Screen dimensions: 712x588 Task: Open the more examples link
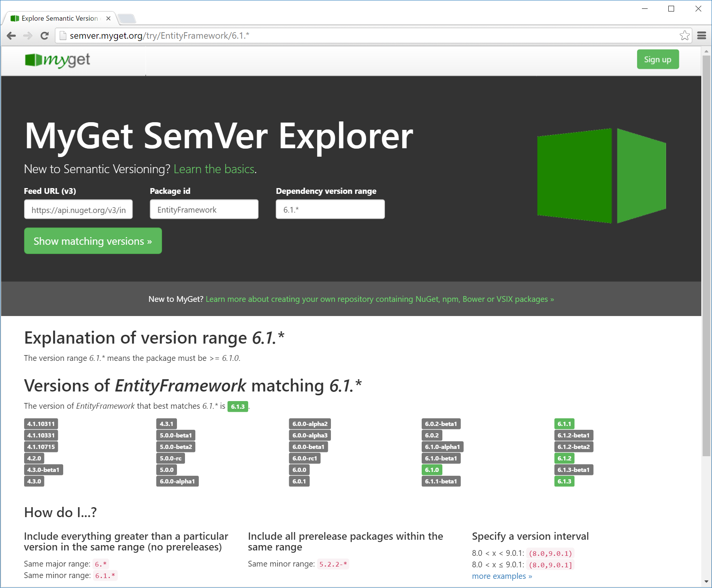(502, 576)
